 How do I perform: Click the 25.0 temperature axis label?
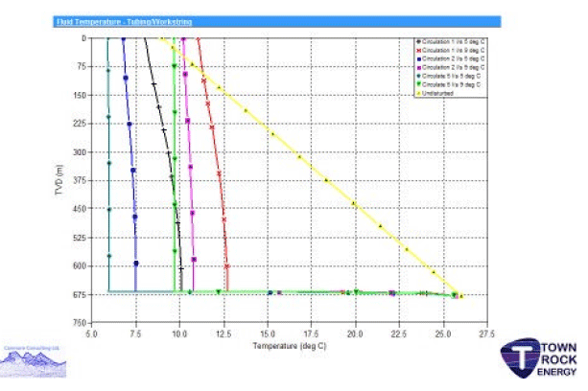coord(443,333)
